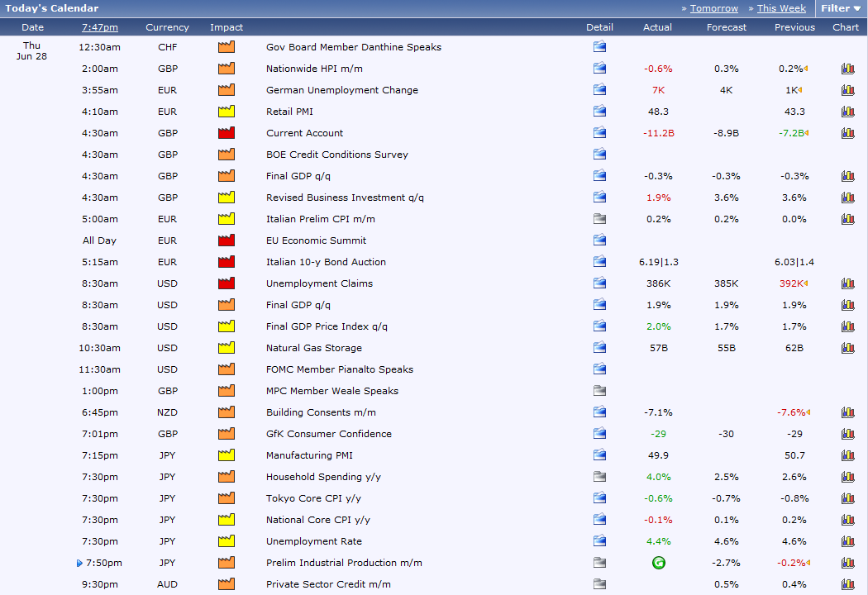The width and height of the screenshot is (868, 595).
Task: Expand the Filter dropdown
Action: 841,8
